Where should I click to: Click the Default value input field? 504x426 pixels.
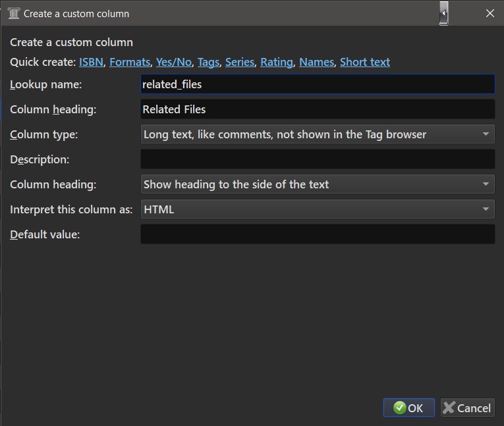pyautogui.click(x=318, y=234)
